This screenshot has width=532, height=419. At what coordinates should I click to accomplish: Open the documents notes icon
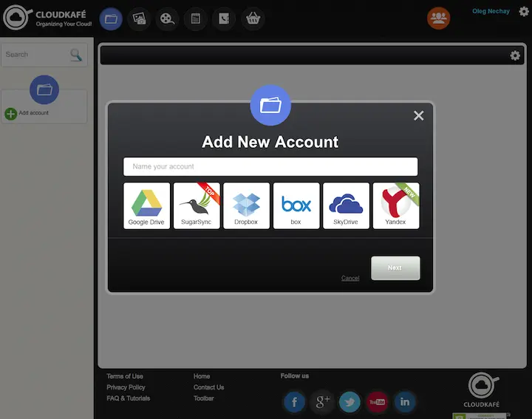(195, 18)
